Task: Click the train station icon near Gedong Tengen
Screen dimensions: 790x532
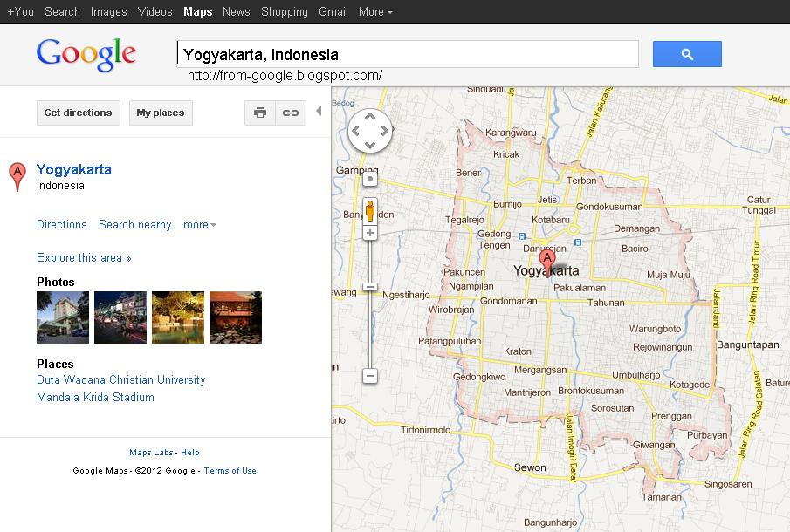Action: tap(522, 236)
